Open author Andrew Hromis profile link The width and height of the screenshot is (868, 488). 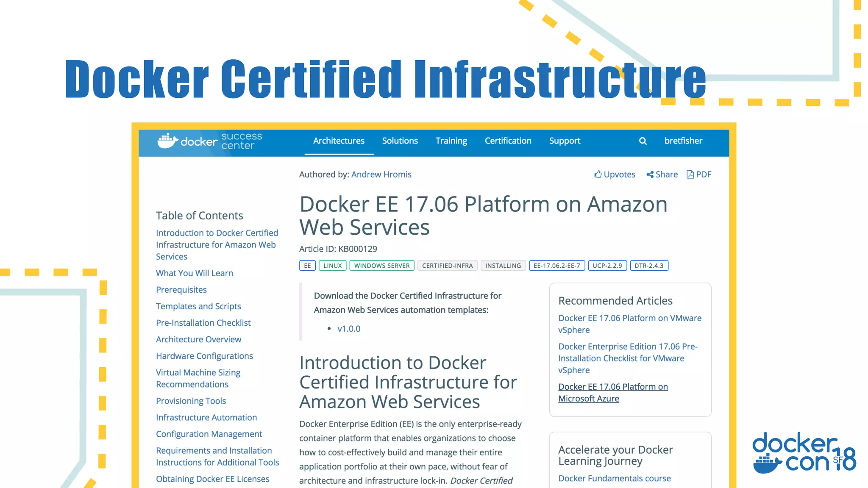tap(381, 175)
